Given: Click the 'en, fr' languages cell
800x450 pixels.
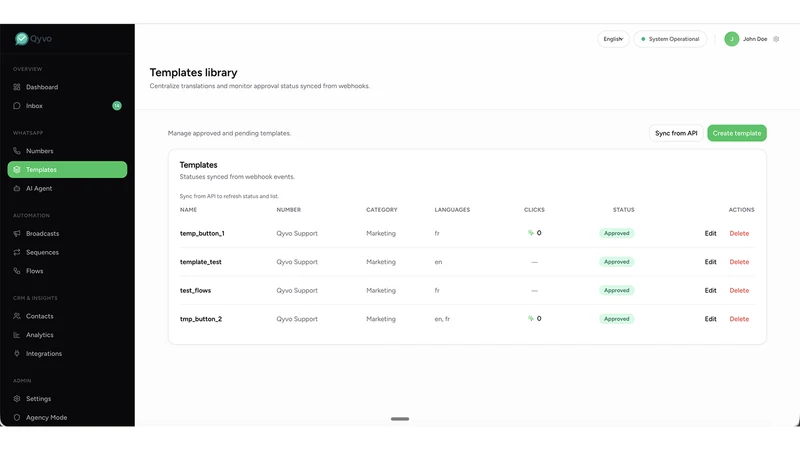Looking at the screenshot, I should pyautogui.click(x=442, y=319).
